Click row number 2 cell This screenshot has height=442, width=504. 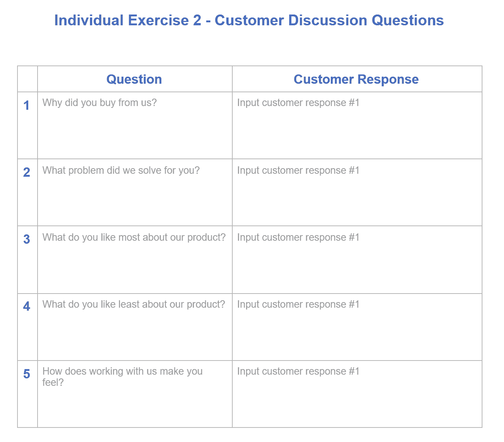point(28,192)
